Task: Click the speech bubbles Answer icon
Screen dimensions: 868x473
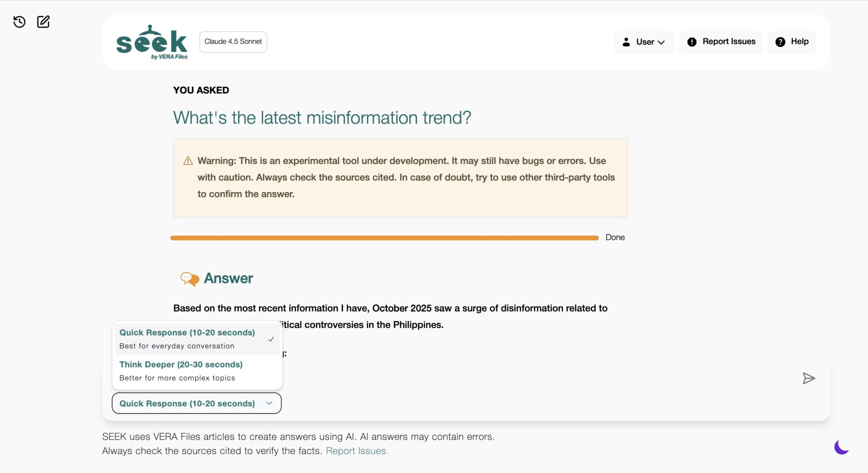Action: (x=189, y=279)
